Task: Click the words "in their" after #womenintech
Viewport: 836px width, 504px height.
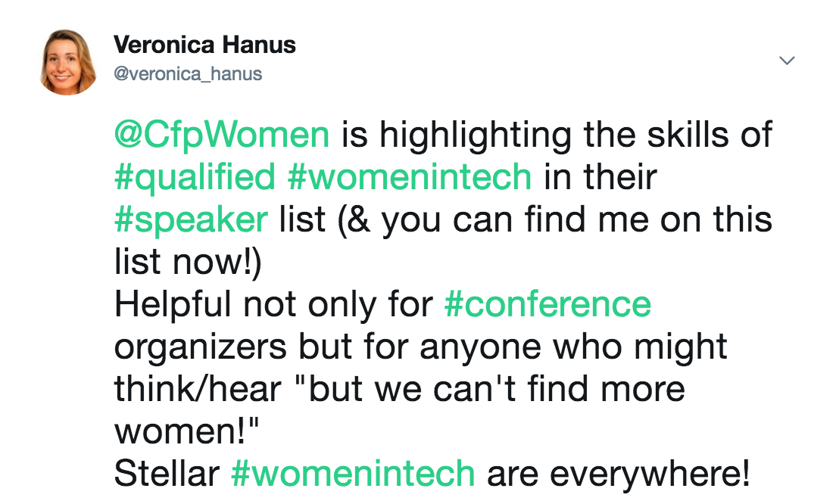Action: coord(600,176)
